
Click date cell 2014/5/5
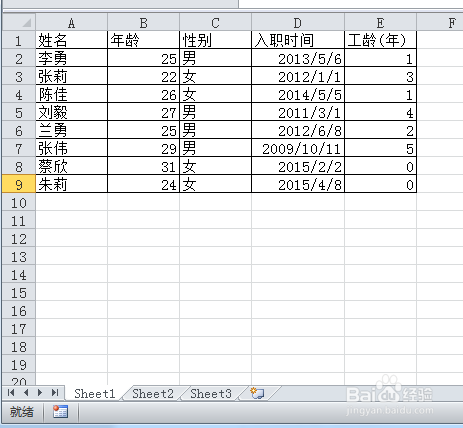298,94
